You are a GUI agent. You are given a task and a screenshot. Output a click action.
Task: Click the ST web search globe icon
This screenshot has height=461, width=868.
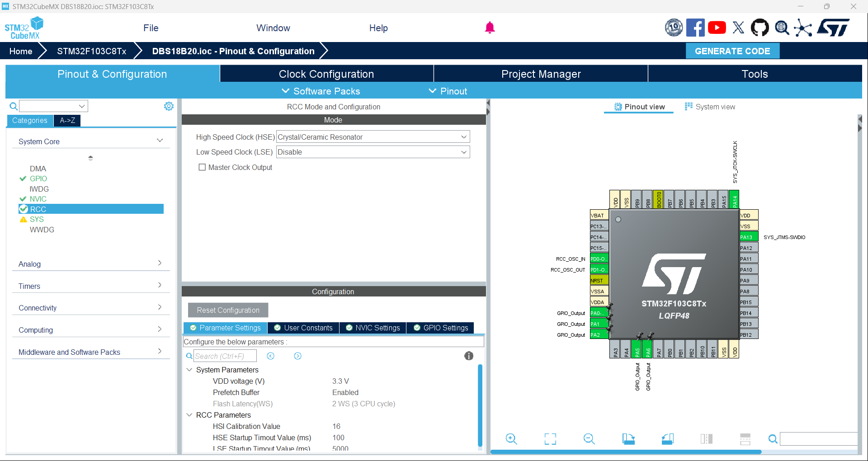tap(782, 28)
